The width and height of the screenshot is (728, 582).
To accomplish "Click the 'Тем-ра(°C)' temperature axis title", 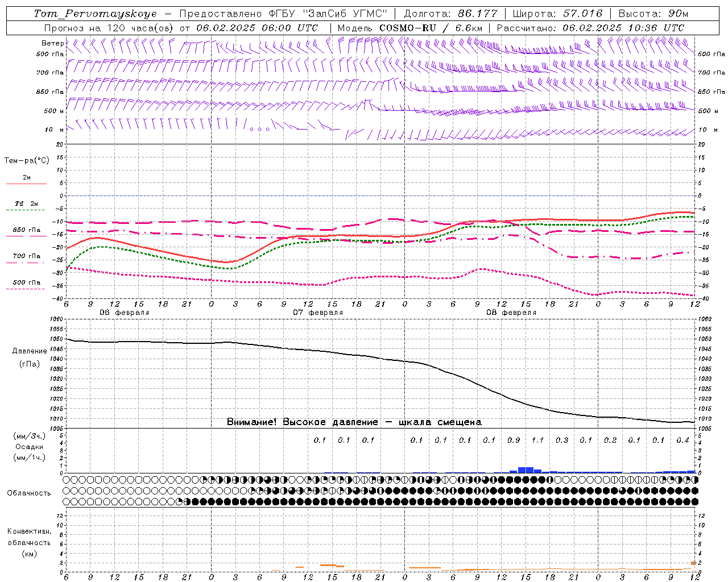I will tap(27, 160).
